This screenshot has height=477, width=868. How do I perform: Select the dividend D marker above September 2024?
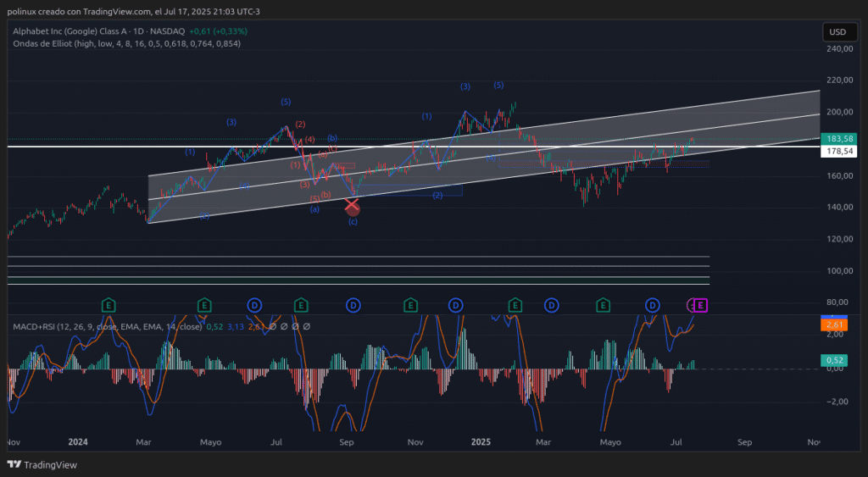[x=353, y=304]
